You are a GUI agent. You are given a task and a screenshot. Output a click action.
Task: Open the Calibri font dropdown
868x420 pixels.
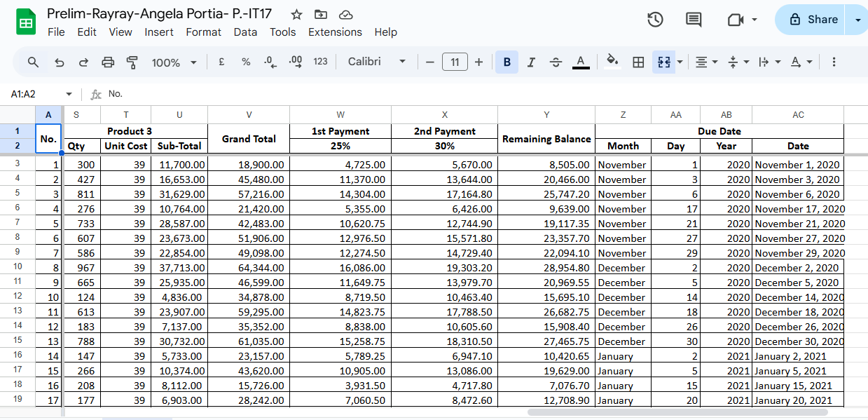click(x=377, y=62)
